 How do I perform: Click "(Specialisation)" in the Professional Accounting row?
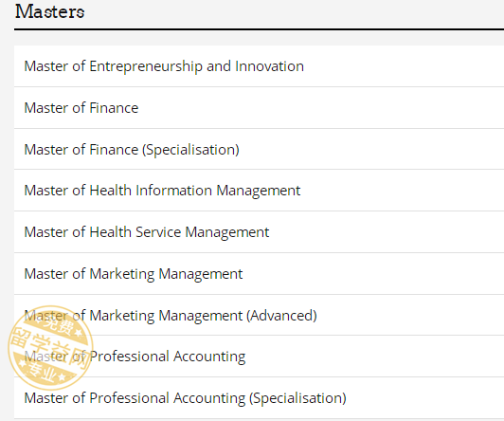297,398
